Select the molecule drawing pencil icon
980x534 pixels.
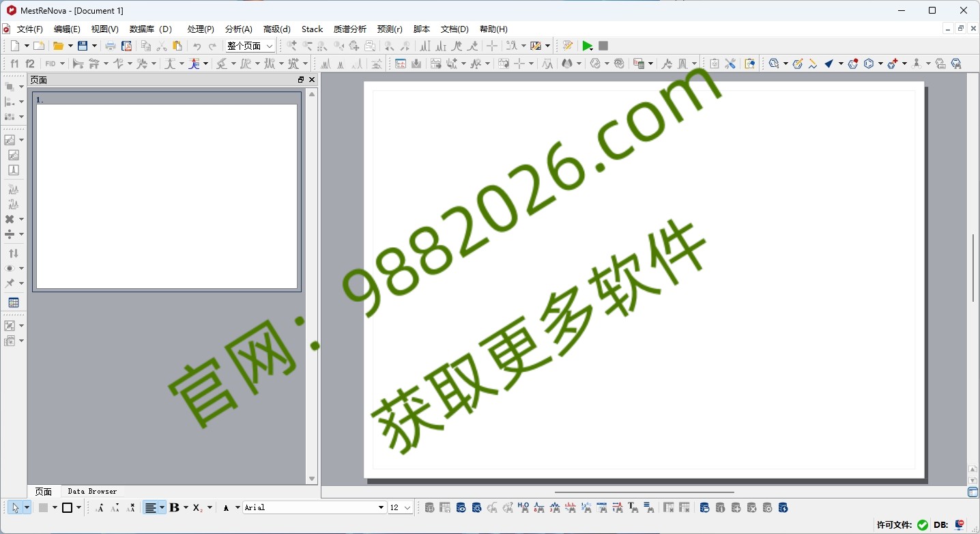(797, 64)
